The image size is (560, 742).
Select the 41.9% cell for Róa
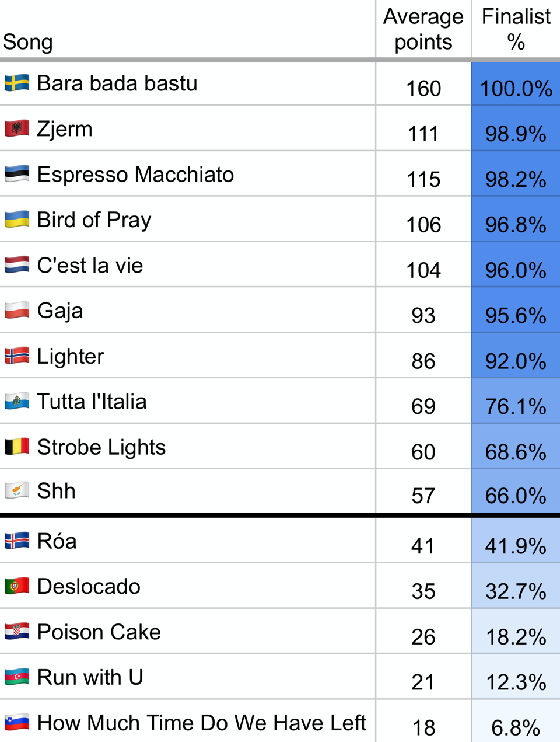516,541
